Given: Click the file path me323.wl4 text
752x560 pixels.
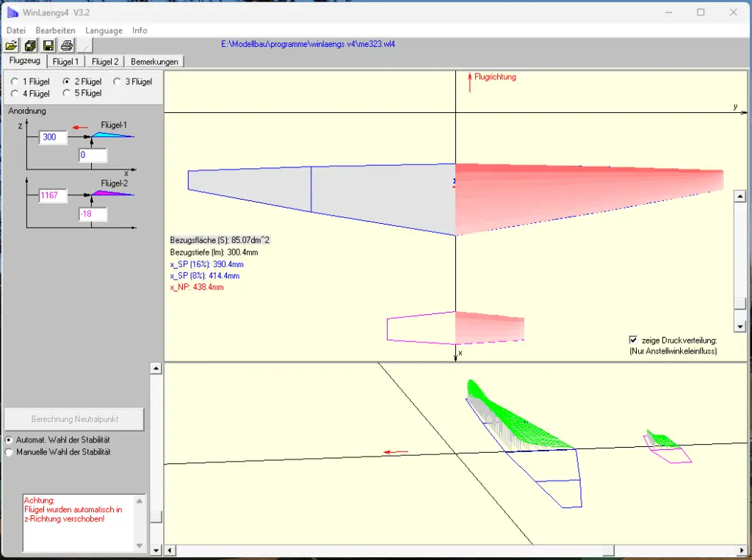Looking at the screenshot, I should 308,44.
